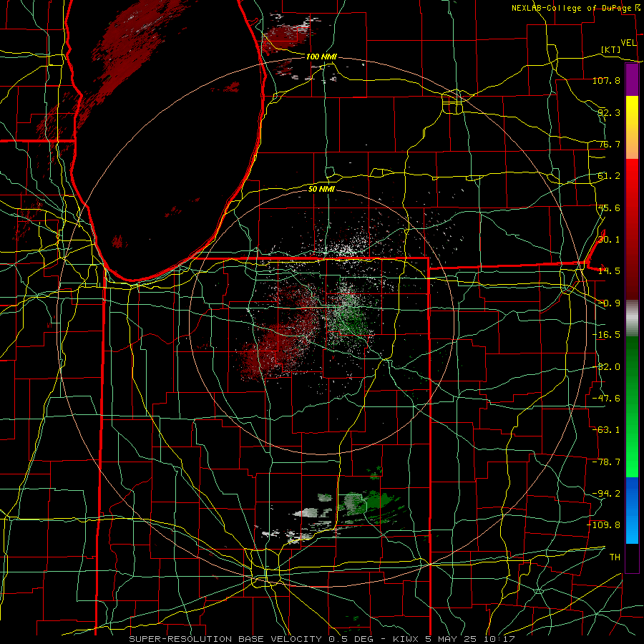
Task: Click the [KT] units label
Action: (x=611, y=49)
